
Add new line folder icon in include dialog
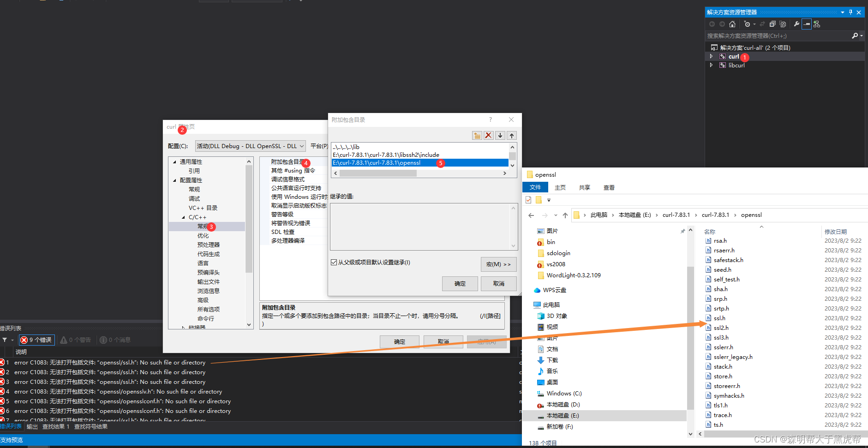[x=477, y=135]
